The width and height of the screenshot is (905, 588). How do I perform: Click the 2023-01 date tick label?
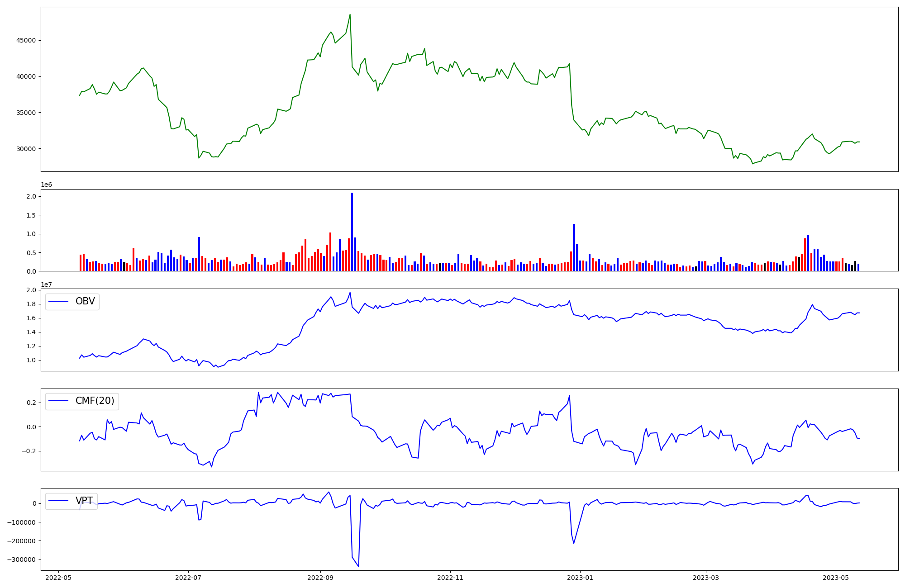580,578
